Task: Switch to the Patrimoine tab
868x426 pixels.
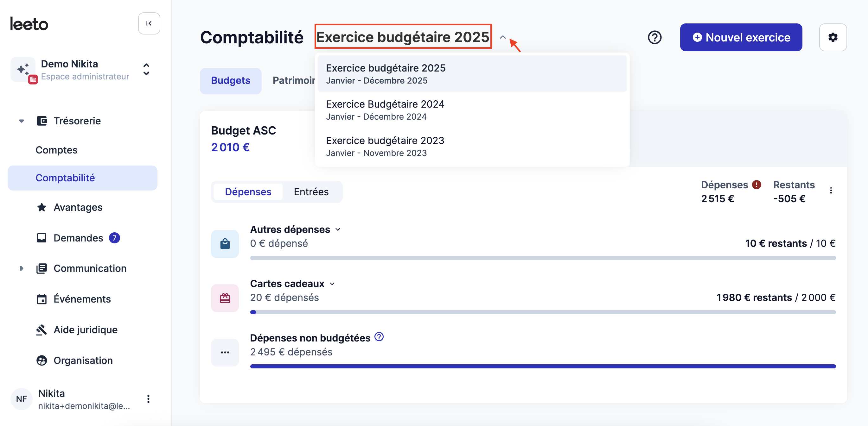Action: [x=293, y=81]
